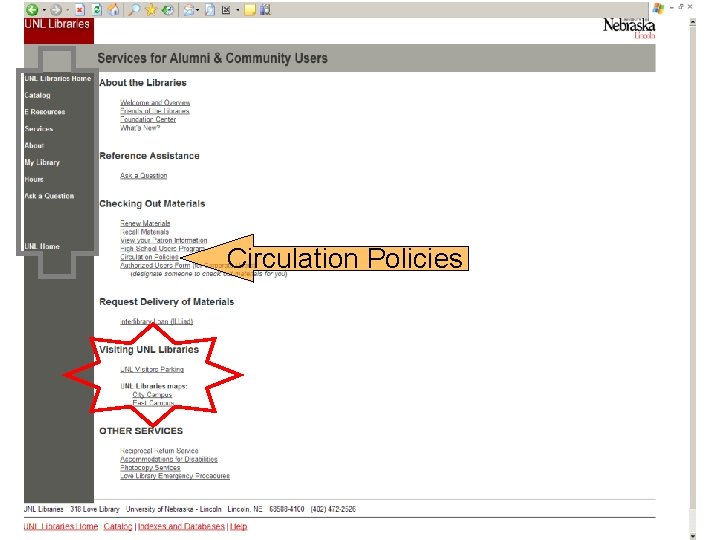Open the Foundation Center link

tap(148, 119)
